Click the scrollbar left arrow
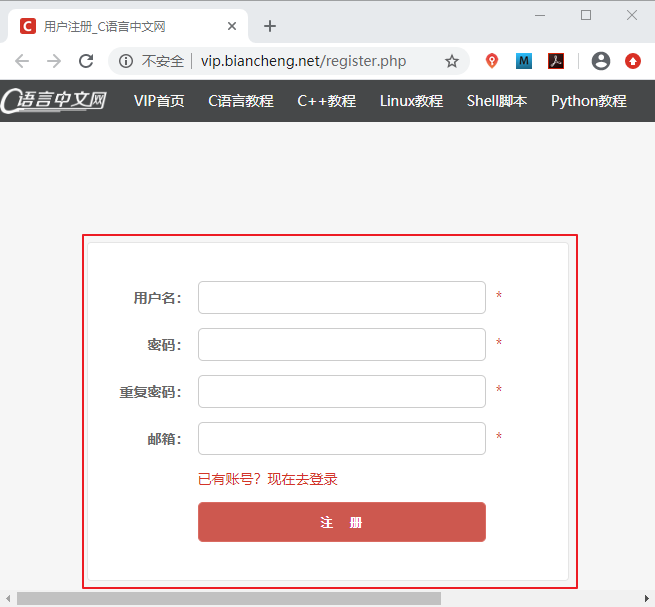Image resolution: width=655 pixels, height=607 pixels. 8,599
